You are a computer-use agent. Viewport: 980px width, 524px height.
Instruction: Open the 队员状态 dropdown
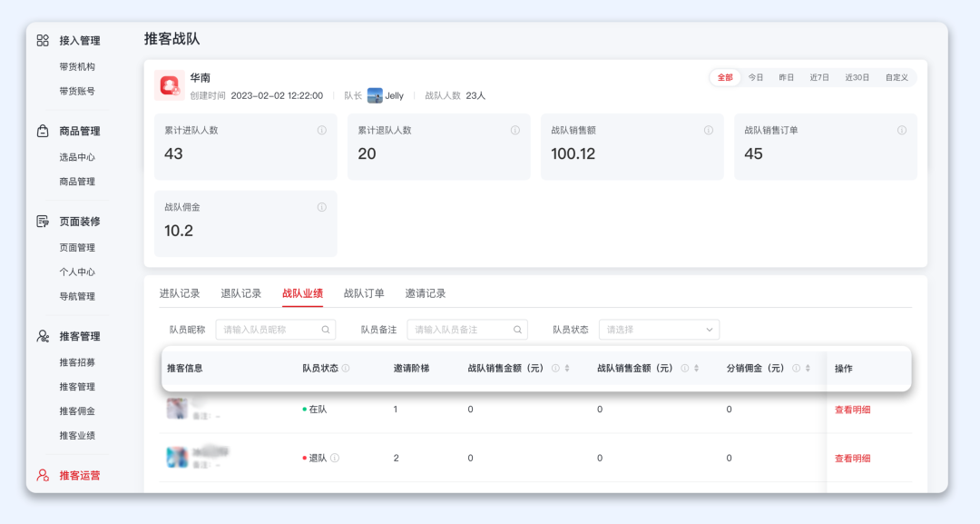pos(659,330)
